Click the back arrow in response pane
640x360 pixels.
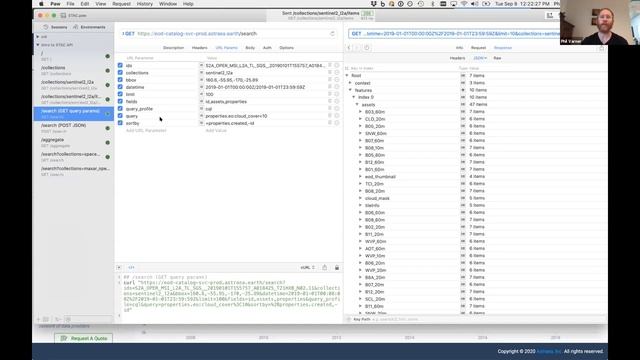[349, 48]
